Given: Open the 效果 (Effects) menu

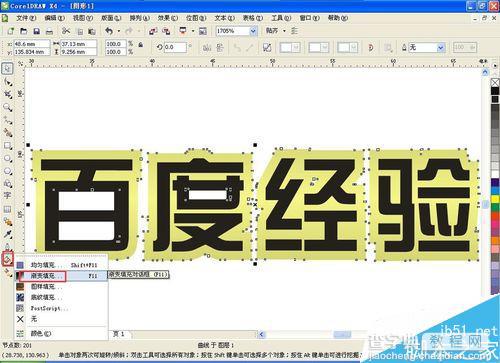Looking at the screenshot, I should point(167,18).
